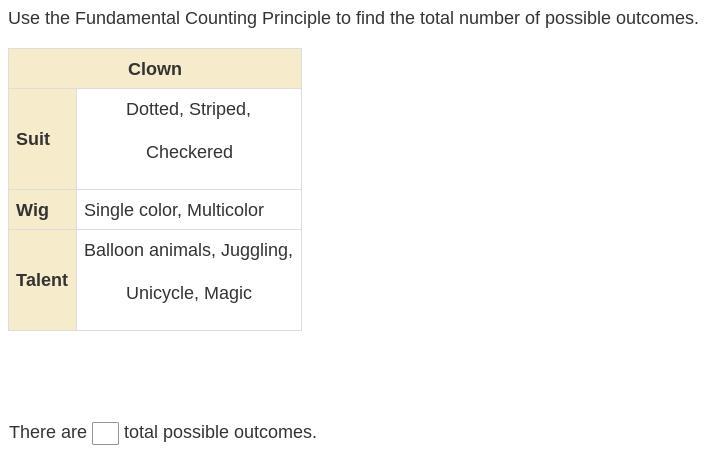Click 'Multicolor' in the Wig row
Viewport: 716px width, 457px height.
click(226, 210)
